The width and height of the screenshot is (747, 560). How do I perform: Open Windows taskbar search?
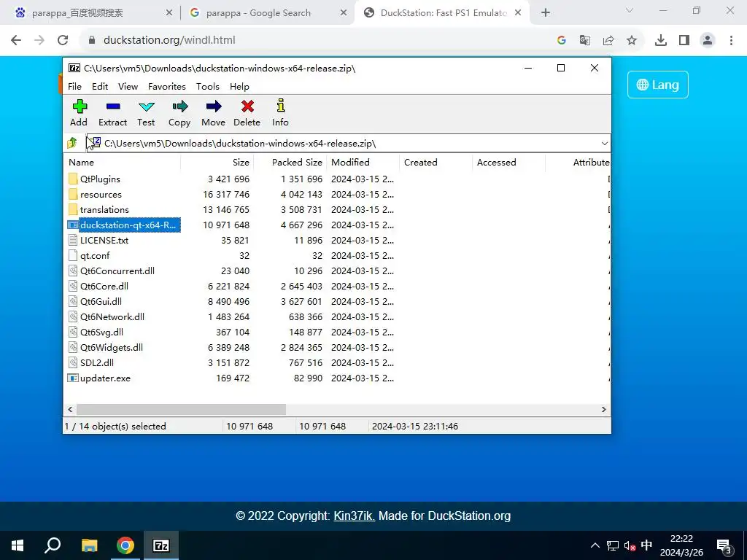tap(53, 545)
